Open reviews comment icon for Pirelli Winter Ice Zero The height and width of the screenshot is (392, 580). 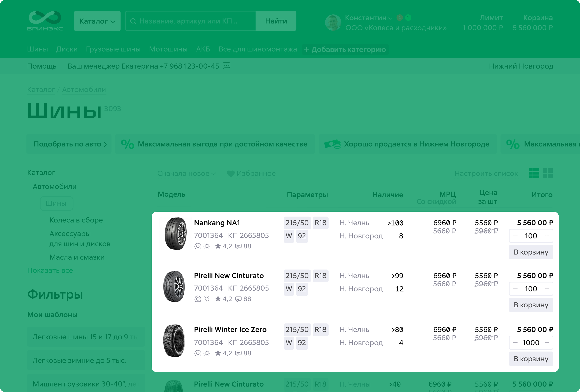(x=238, y=353)
